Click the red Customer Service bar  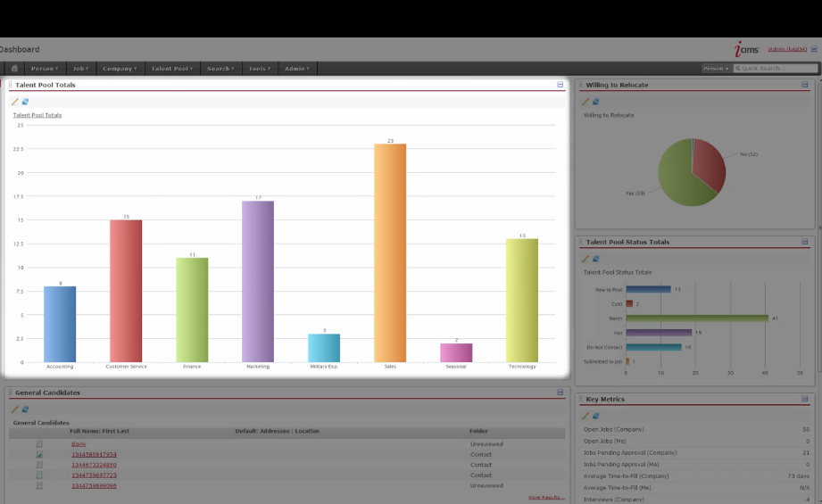[x=126, y=291]
